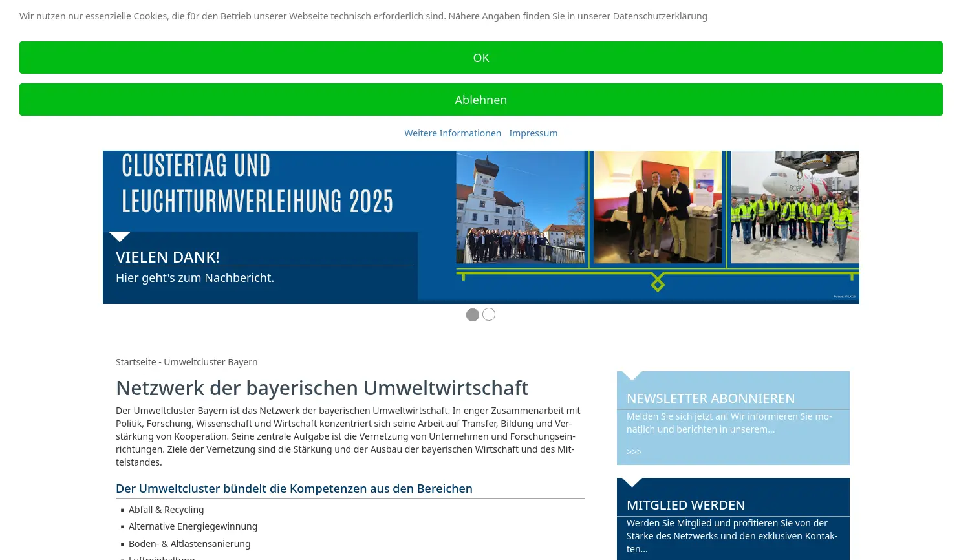The height and width of the screenshot is (560, 970).
Task: Select 'Boden- & Altlastensanierung' entry
Action: pos(189,543)
